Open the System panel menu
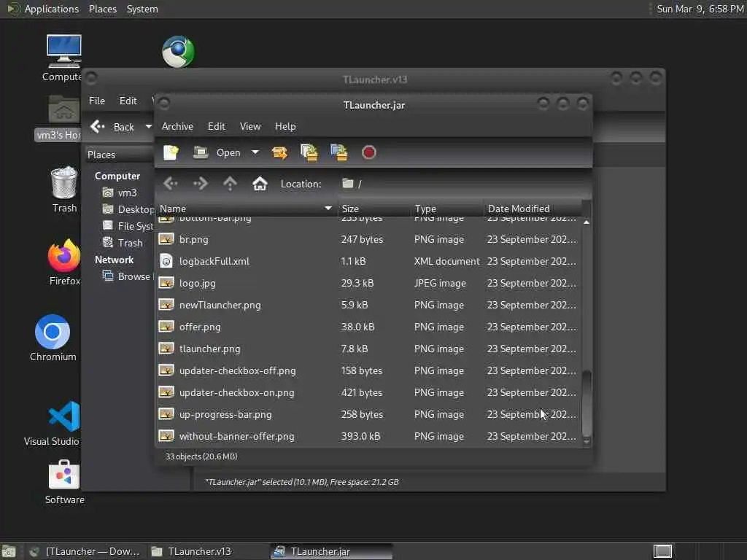Image resolution: width=747 pixels, height=560 pixels. point(142,9)
